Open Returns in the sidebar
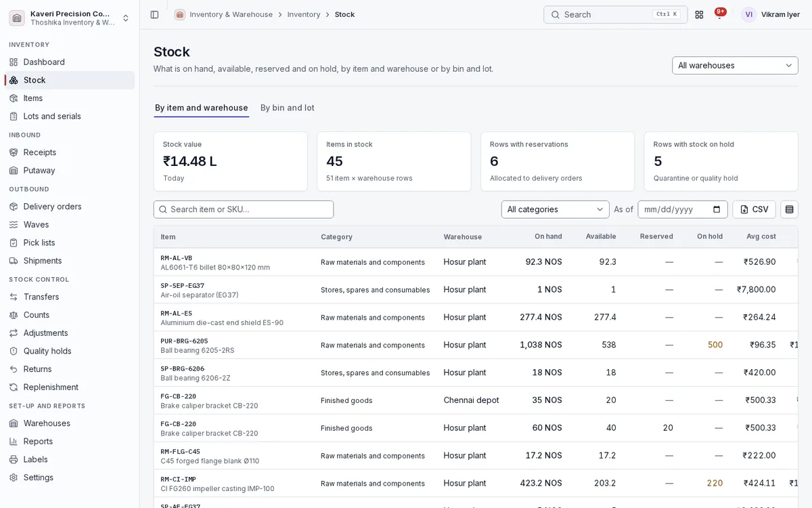The height and width of the screenshot is (508, 812). (69, 369)
